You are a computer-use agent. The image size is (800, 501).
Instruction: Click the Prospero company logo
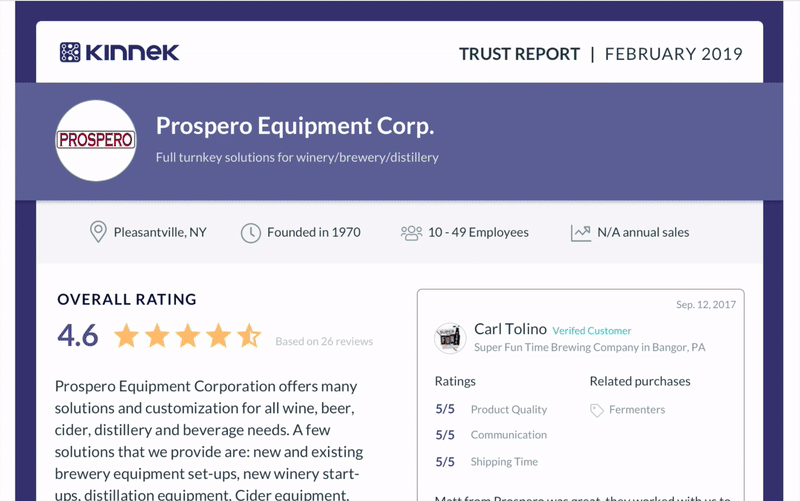tap(96, 140)
